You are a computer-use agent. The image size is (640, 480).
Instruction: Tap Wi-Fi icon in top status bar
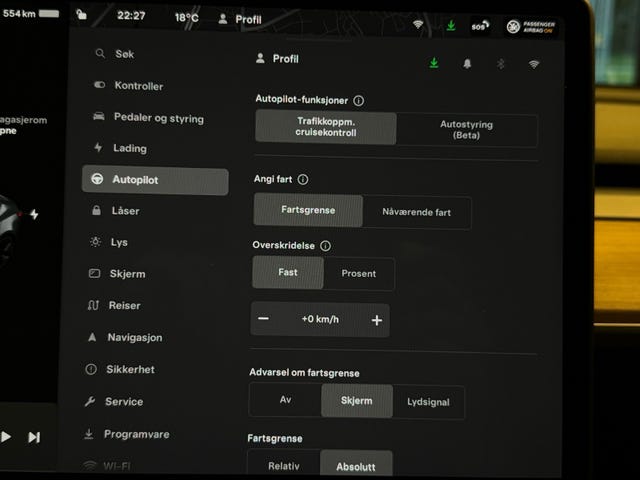coord(418,24)
